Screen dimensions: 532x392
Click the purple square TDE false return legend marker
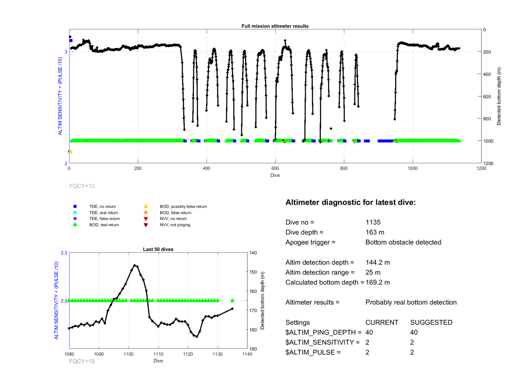click(75, 218)
